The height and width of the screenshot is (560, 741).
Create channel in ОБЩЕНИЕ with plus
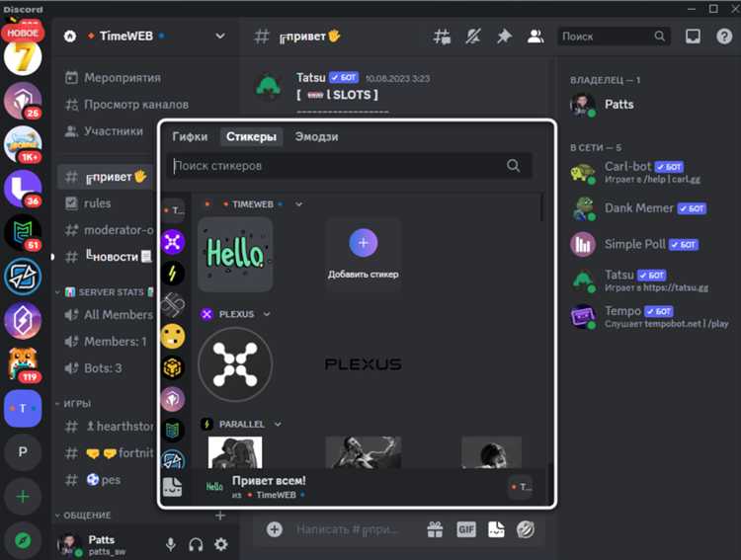click(x=220, y=516)
